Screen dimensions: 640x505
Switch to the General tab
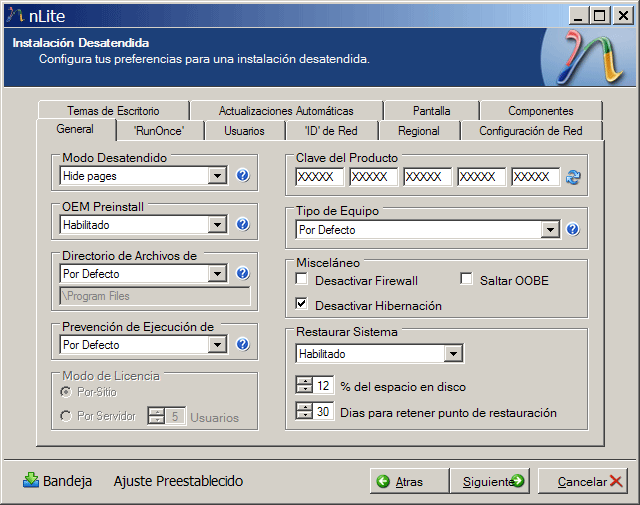click(76, 129)
